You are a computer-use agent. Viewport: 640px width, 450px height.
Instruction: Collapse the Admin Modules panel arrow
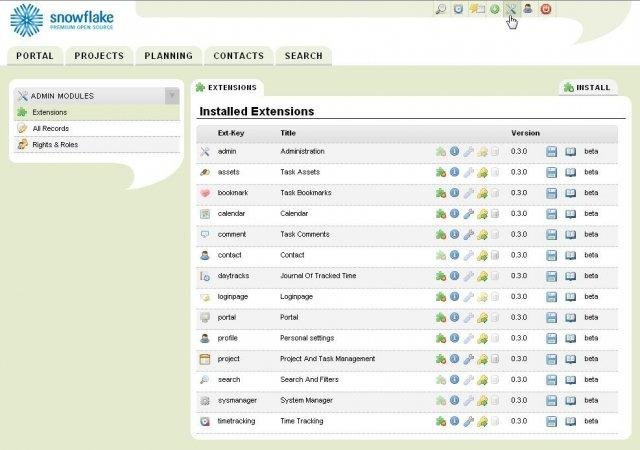click(172, 96)
